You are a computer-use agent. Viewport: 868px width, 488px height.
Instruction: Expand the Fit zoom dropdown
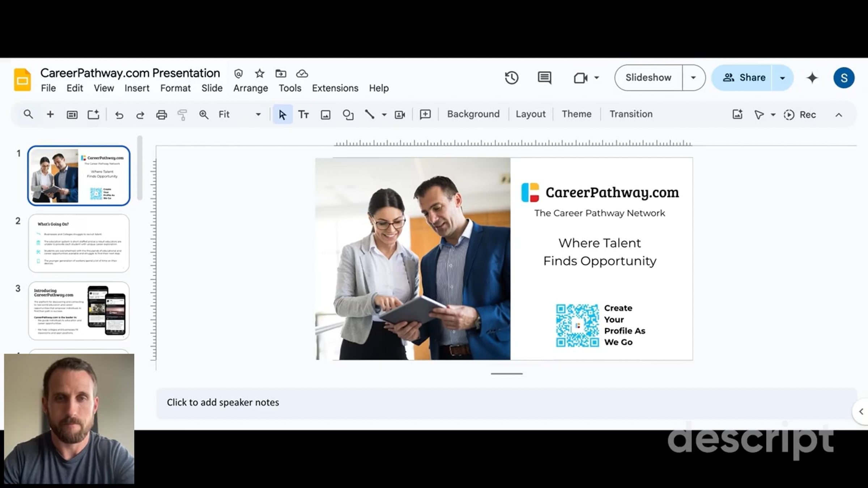258,115
